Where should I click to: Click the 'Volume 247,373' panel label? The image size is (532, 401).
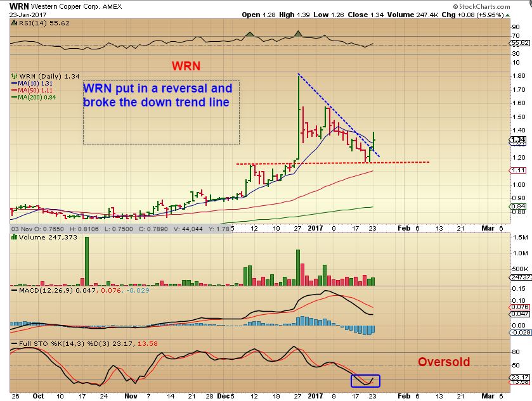[x=48, y=238]
